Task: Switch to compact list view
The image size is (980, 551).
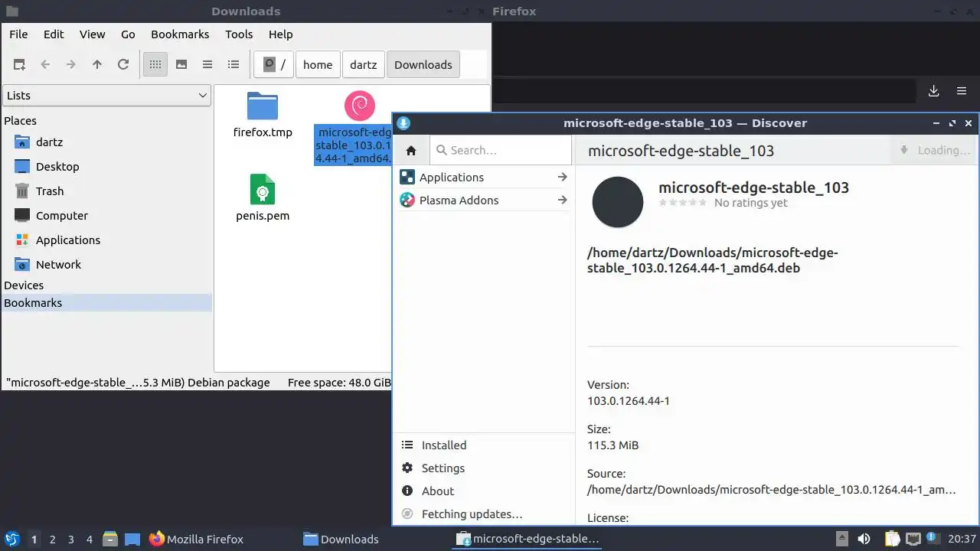Action: 207,65
